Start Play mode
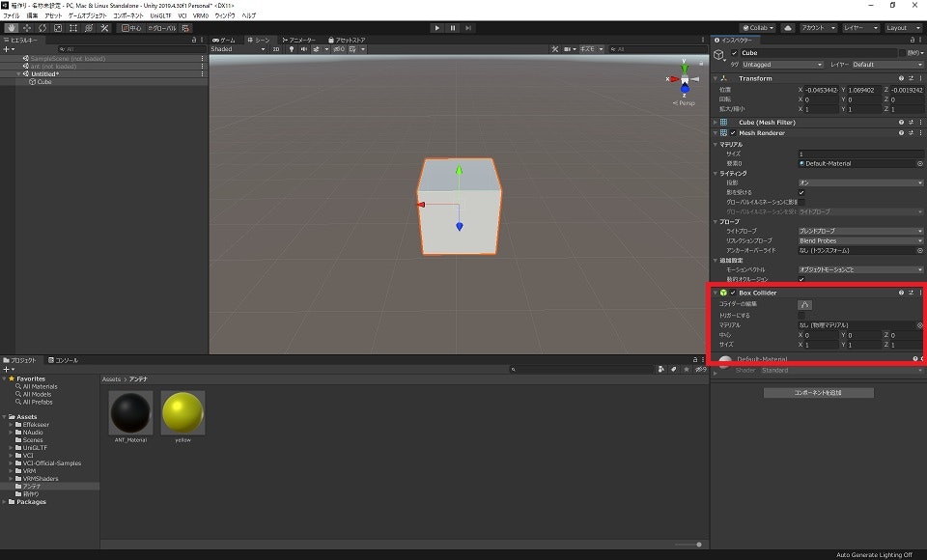Viewport: 927px width, 560px height. pos(436,28)
